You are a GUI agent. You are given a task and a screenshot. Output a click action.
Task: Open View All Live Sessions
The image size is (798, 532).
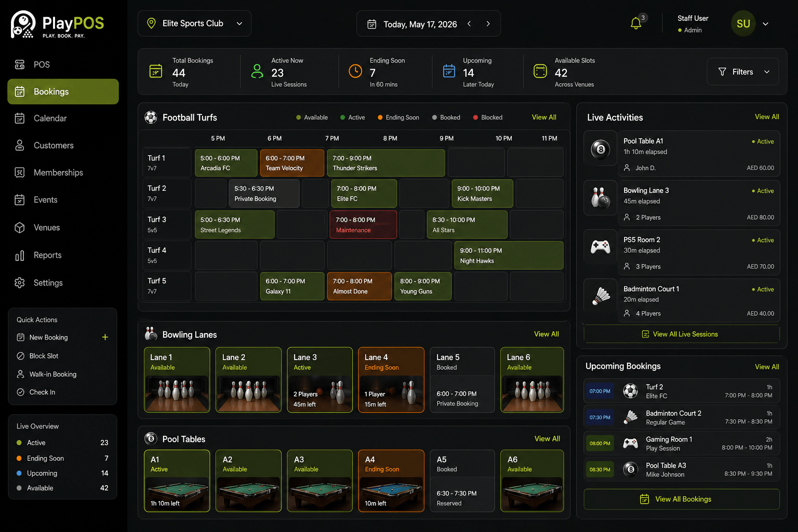click(682, 334)
